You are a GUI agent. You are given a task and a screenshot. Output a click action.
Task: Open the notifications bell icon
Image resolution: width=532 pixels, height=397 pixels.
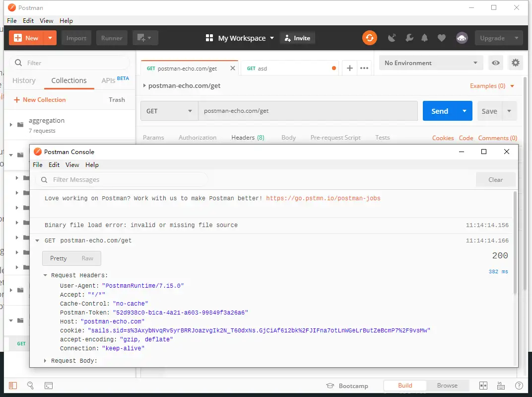[425, 38]
